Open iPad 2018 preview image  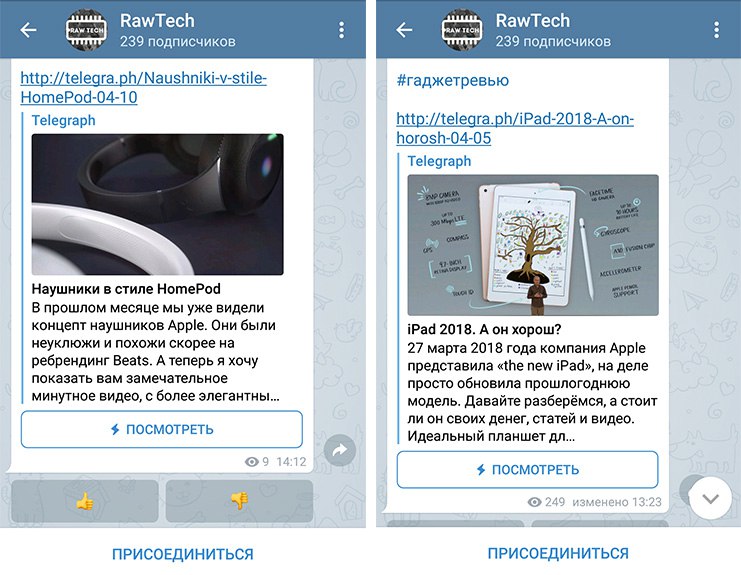tap(533, 245)
